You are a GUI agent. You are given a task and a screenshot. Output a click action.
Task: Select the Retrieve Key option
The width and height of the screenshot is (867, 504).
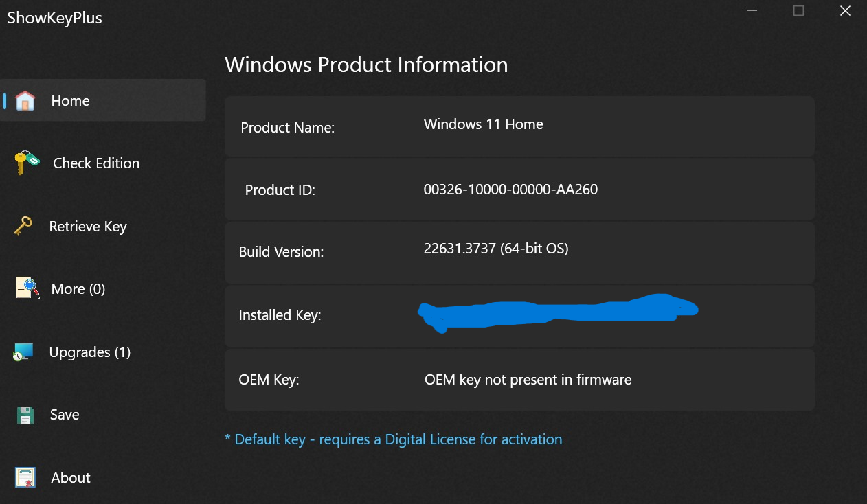tap(88, 226)
